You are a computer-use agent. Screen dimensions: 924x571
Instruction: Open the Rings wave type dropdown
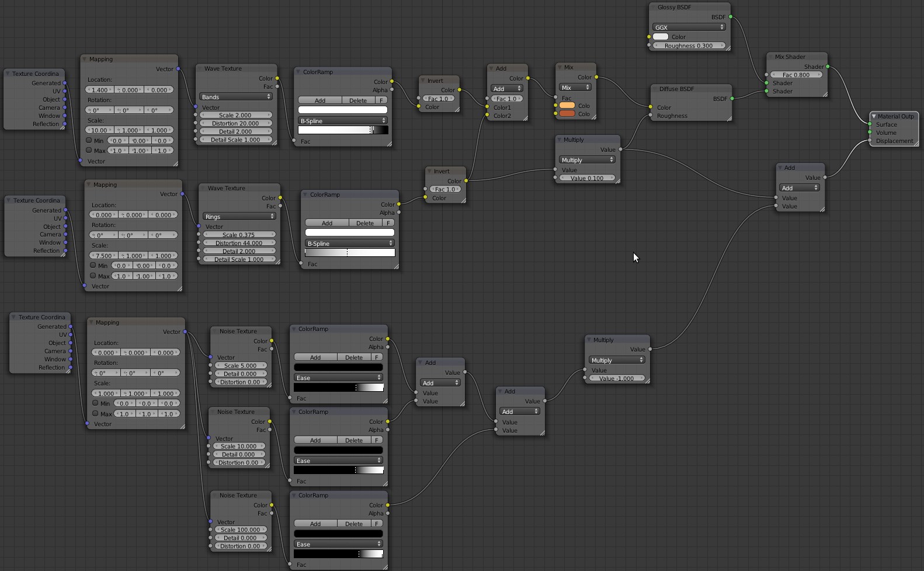239,217
